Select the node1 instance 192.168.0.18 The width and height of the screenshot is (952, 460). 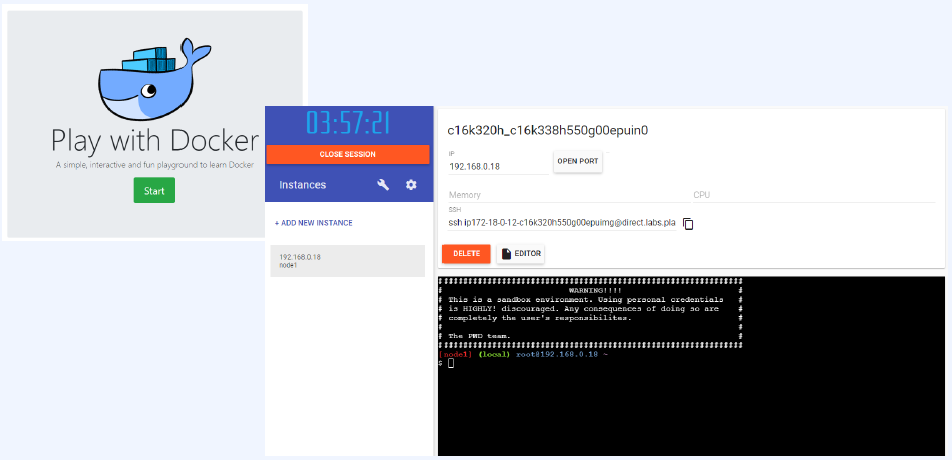(x=347, y=261)
